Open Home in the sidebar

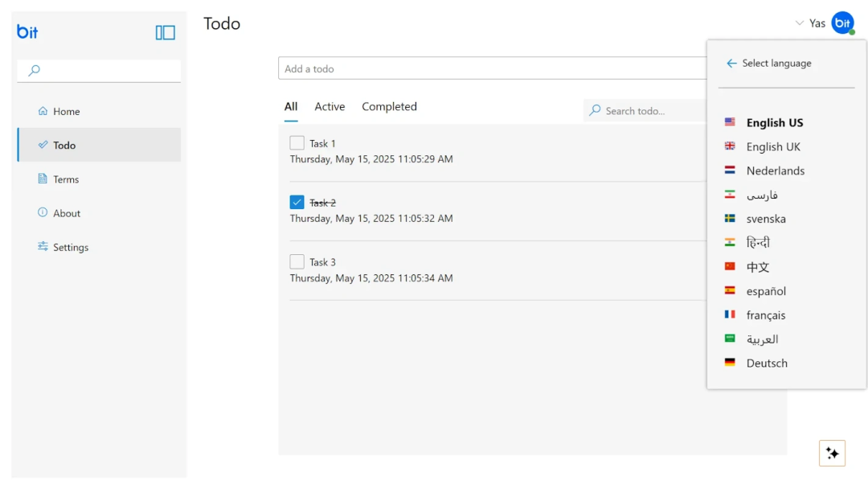(x=99, y=111)
